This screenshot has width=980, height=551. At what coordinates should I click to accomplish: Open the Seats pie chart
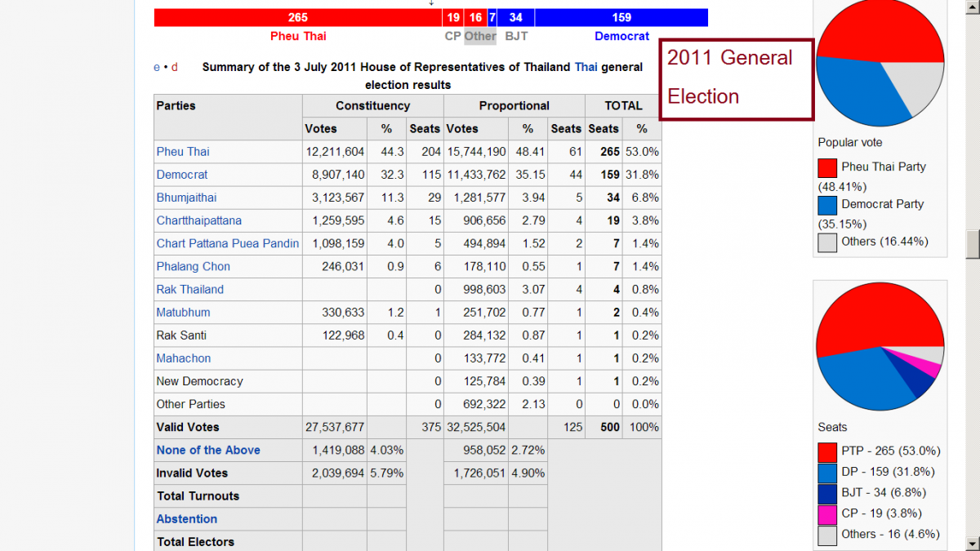click(x=880, y=347)
